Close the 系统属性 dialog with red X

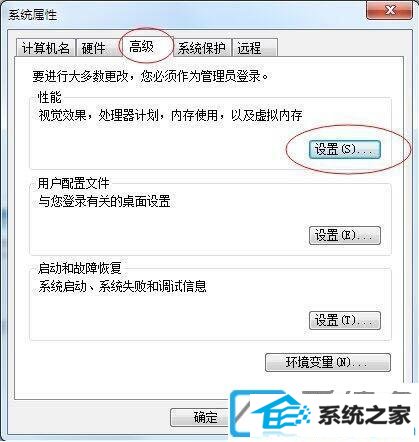[x=389, y=10]
